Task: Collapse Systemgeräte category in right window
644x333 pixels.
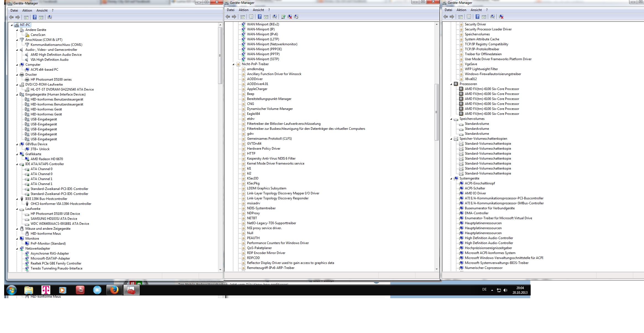Action: click(451, 178)
